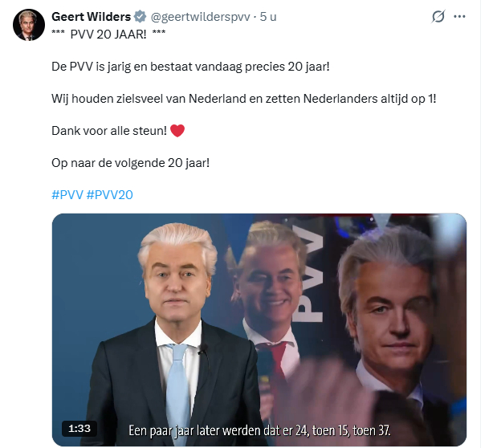Open the '5 u' timestamp link
The height and width of the screenshot is (448, 489).
[268, 17]
